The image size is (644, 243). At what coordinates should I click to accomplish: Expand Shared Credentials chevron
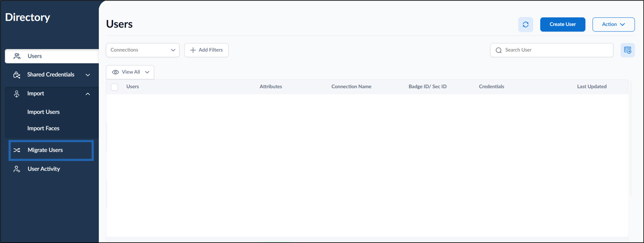(x=88, y=75)
